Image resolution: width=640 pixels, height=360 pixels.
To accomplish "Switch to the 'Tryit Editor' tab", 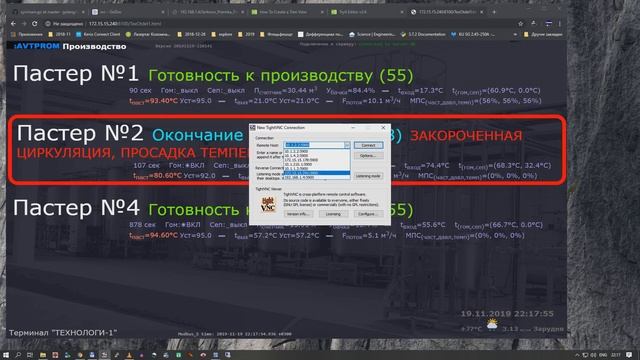I will coord(368,12).
